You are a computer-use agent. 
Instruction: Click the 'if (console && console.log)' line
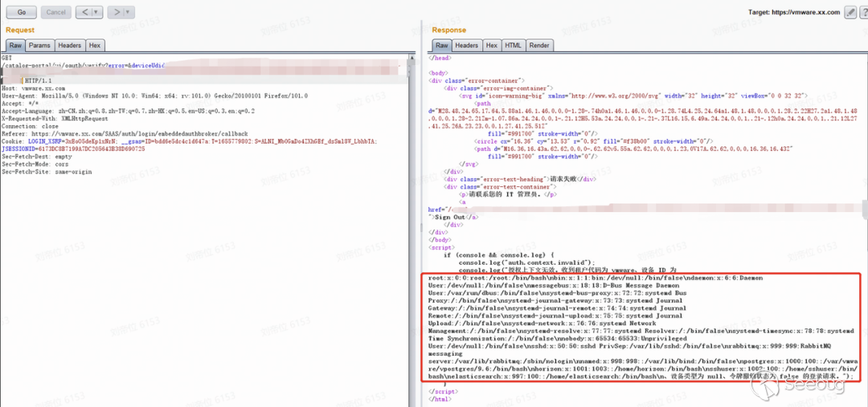(499, 255)
